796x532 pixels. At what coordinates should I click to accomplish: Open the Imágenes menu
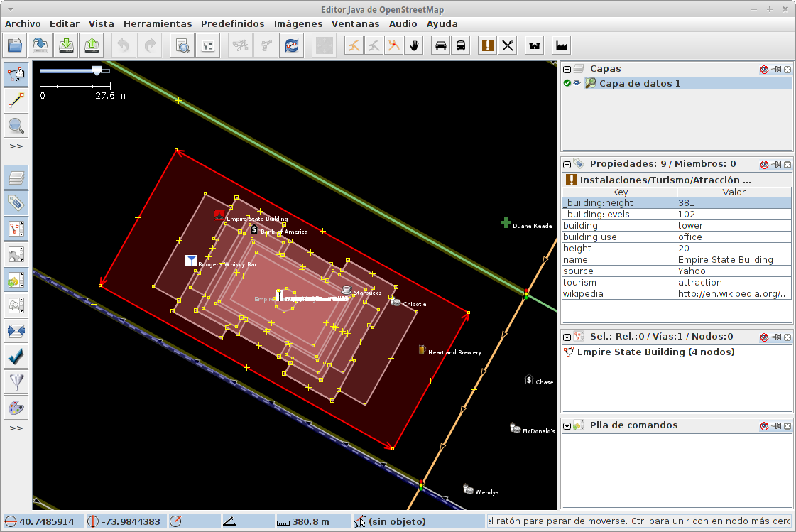298,23
